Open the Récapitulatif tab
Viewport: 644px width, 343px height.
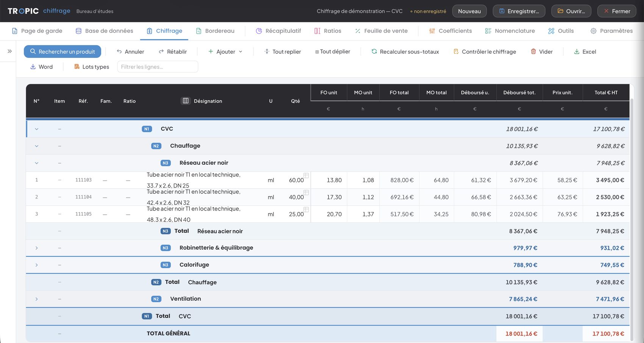(278, 31)
